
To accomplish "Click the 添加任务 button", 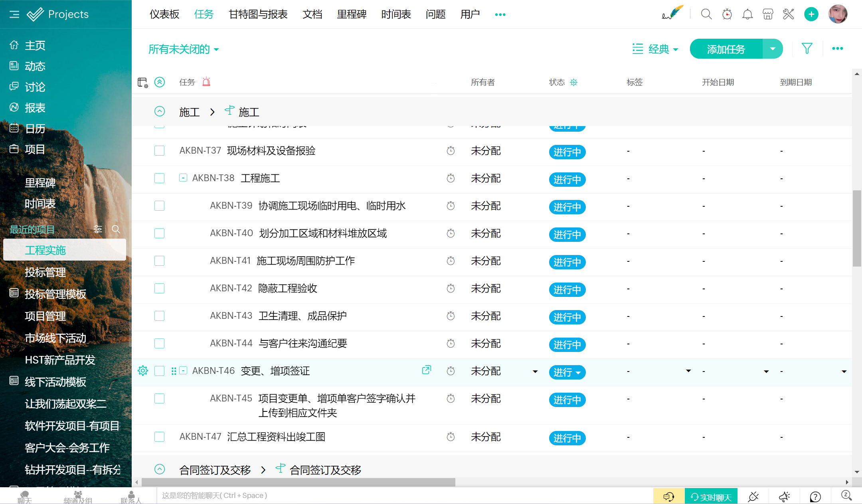I will tap(726, 49).
